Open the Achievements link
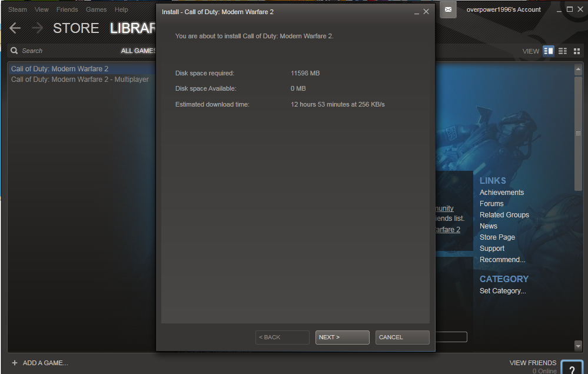 [501, 193]
